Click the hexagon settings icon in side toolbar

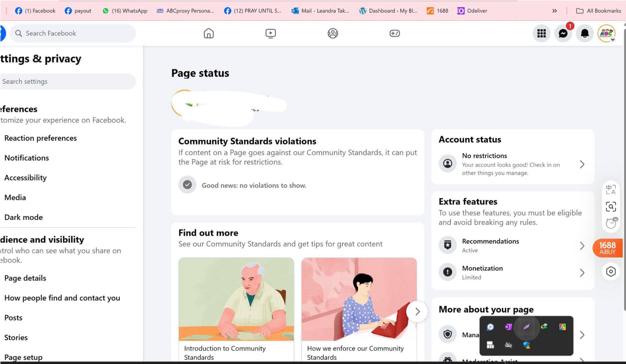pos(611,271)
